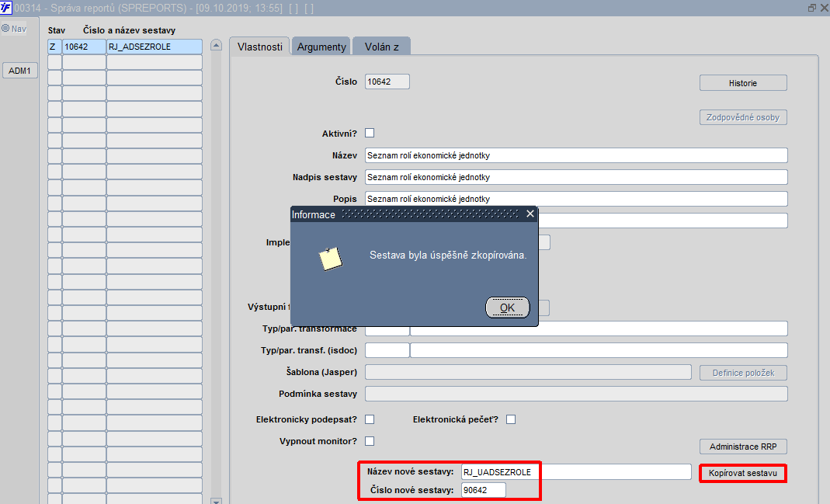Viewport: 830px width, 504px height.
Task: Switch to the Volán z tab
Action: pyautogui.click(x=382, y=47)
